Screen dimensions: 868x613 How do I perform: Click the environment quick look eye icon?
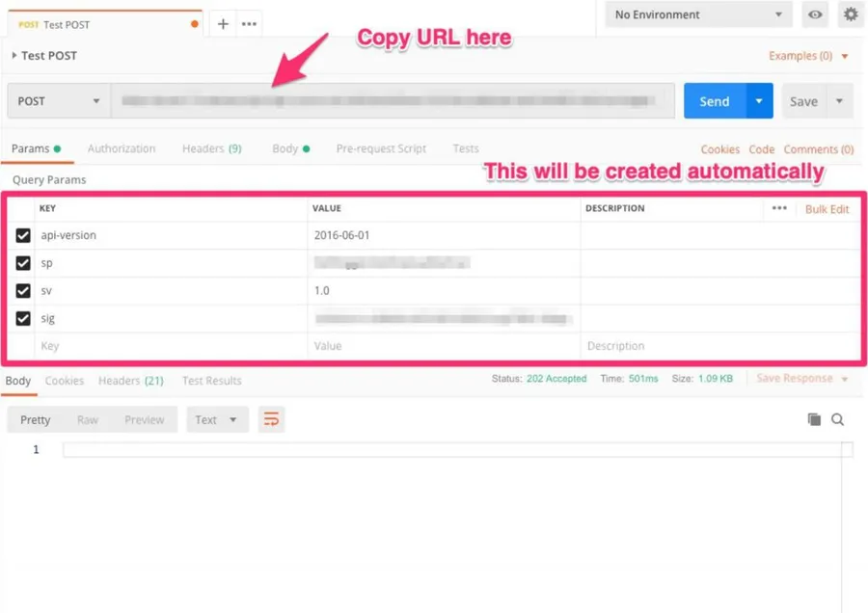pos(816,14)
